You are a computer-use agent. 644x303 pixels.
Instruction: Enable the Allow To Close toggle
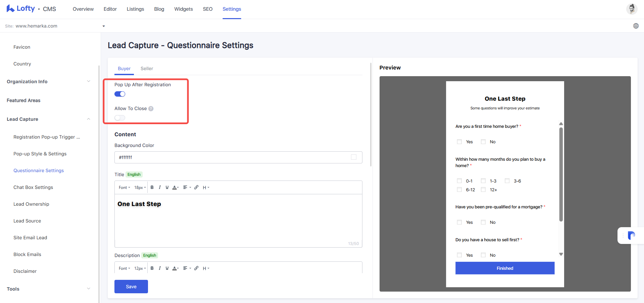coord(120,118)
